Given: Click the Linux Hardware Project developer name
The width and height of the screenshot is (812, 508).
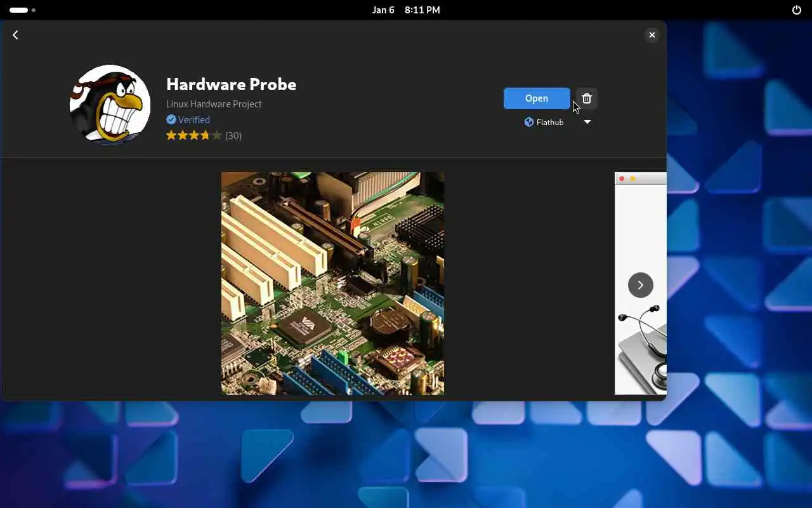Looking at the screenshot, I should [x=214, y=104].
